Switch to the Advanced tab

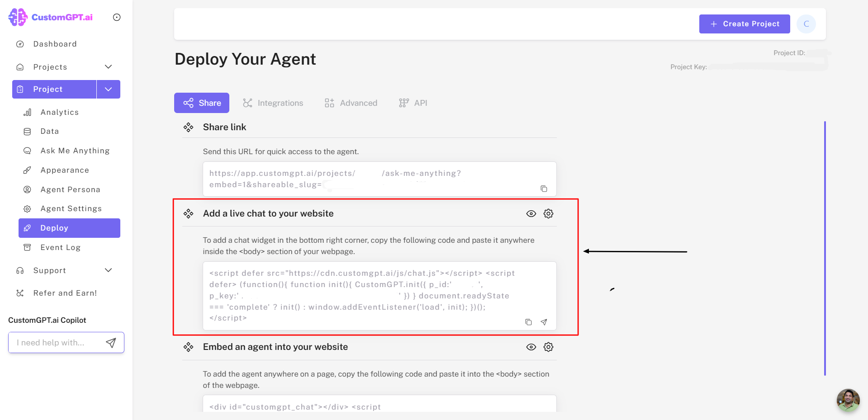point(351,103)
